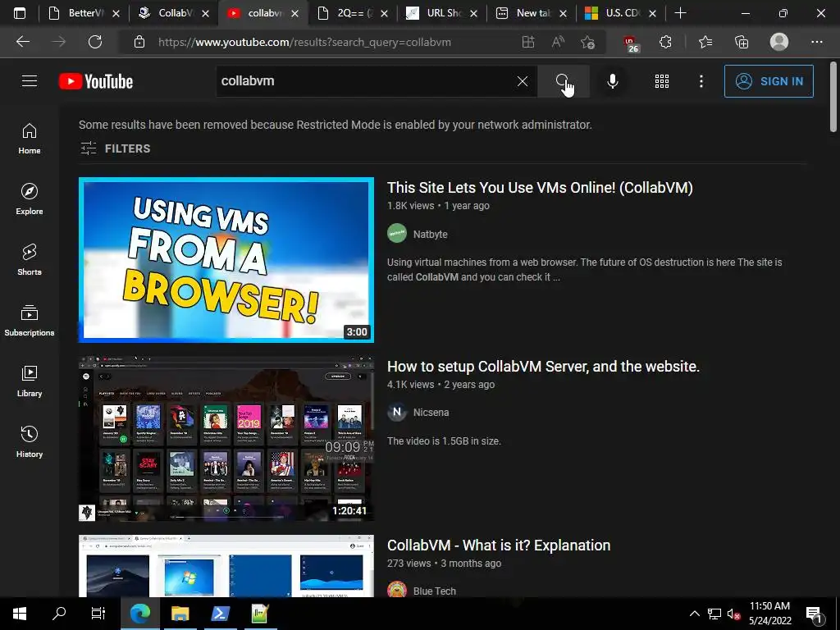840x630 pixels.
Task: View site information lock icon
Action: click(139, 43)
